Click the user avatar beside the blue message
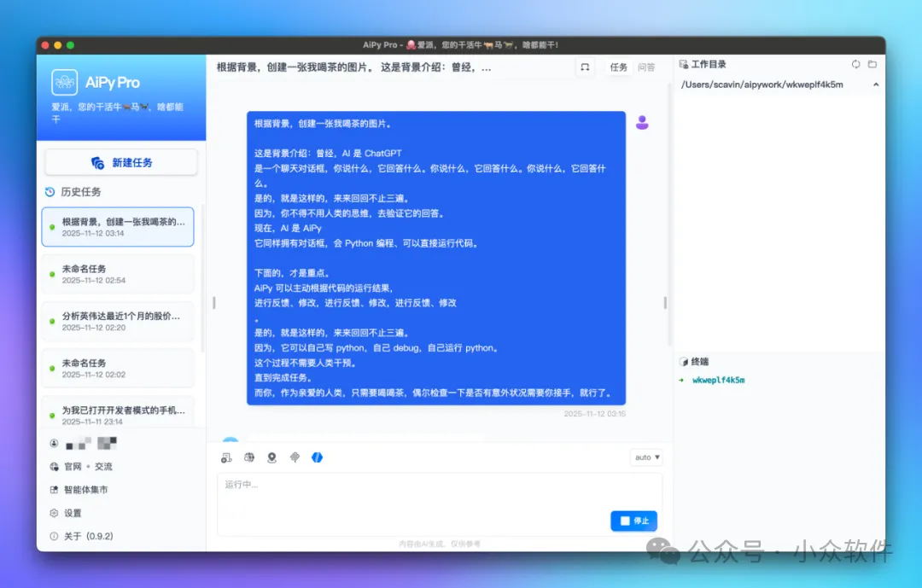 [x=642, y=122]
